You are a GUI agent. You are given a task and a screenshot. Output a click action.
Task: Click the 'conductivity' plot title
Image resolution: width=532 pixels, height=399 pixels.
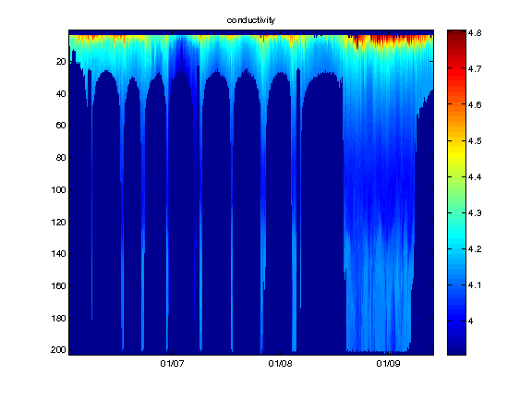pos(250,20)
